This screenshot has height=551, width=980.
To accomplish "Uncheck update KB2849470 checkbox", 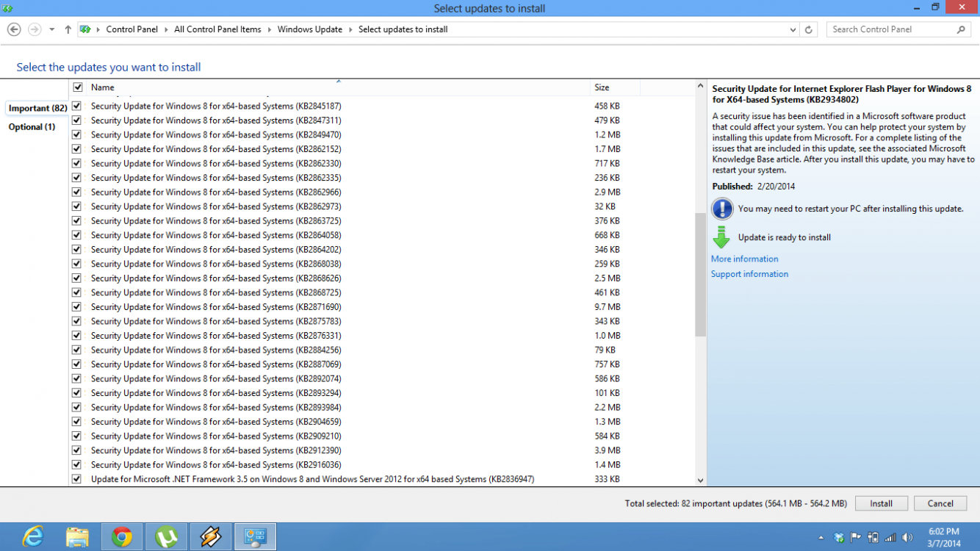I will [x=77, y=134].
